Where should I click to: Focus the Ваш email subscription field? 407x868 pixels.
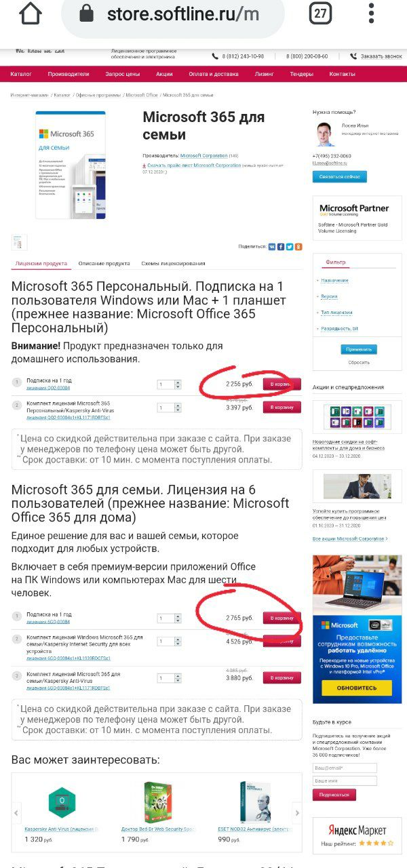(345, 768)
